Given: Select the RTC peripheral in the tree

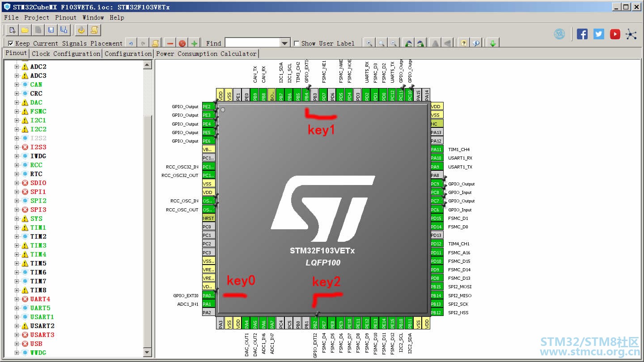Looking at the screenshot, I should tap(36, 174).
